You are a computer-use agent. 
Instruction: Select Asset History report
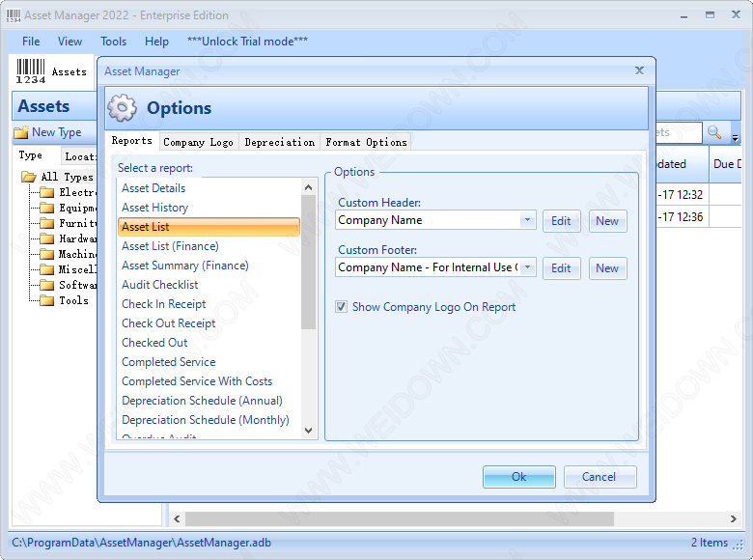tap(209, 208)
